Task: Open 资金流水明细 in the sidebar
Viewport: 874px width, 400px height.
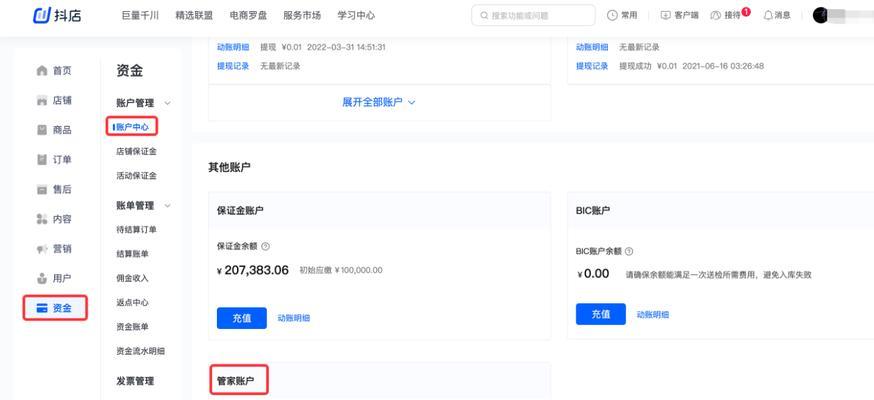Action: click(140, 351)
